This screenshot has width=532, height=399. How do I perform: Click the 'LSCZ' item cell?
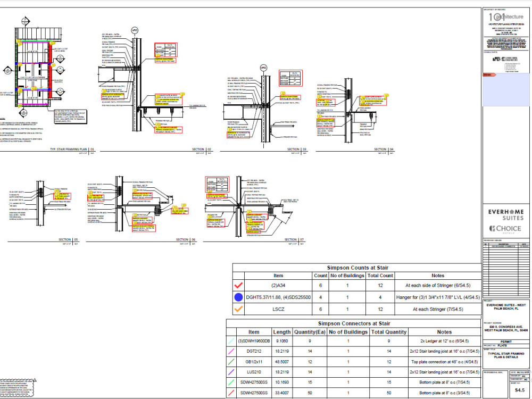[x=278, y=309]
